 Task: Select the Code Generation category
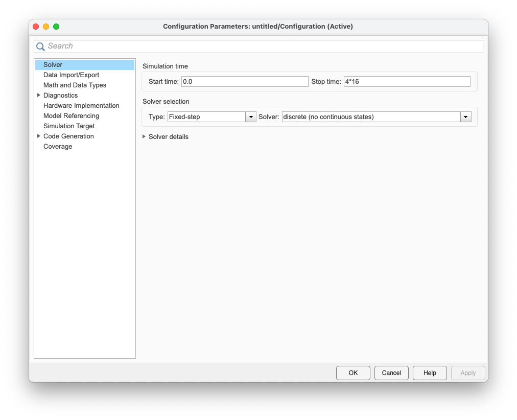click(x=68, y=136)
